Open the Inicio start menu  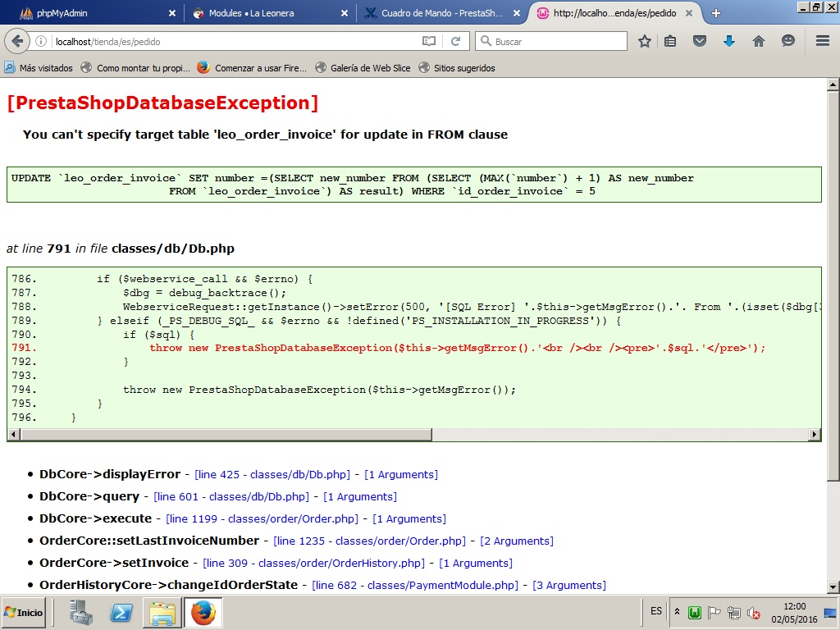[24, 612]
